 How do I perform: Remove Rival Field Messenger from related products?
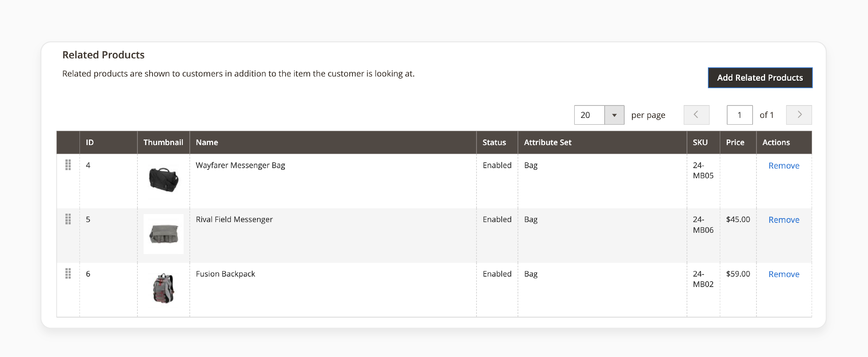click(x=783, y=220)
